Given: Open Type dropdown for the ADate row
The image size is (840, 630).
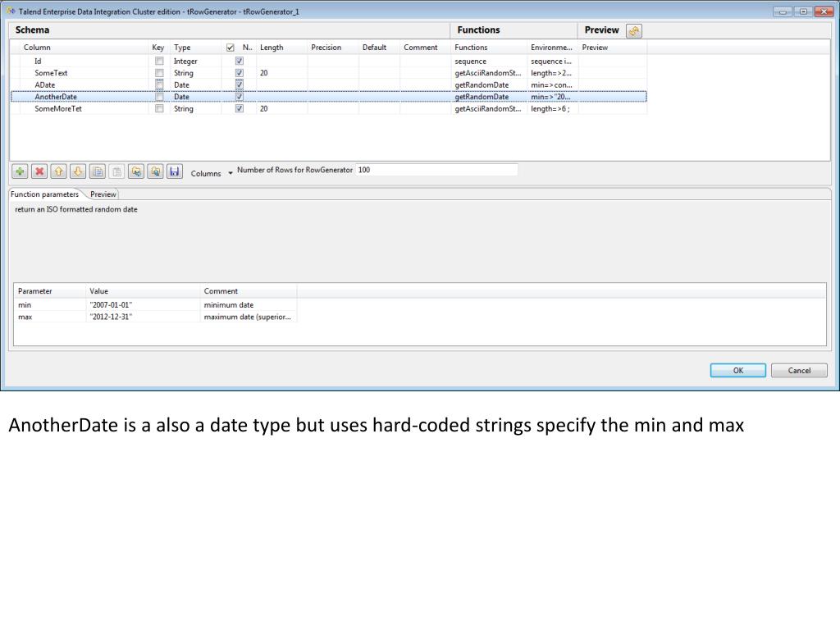Looking at the screenshot, I should [x=196, y=84].
